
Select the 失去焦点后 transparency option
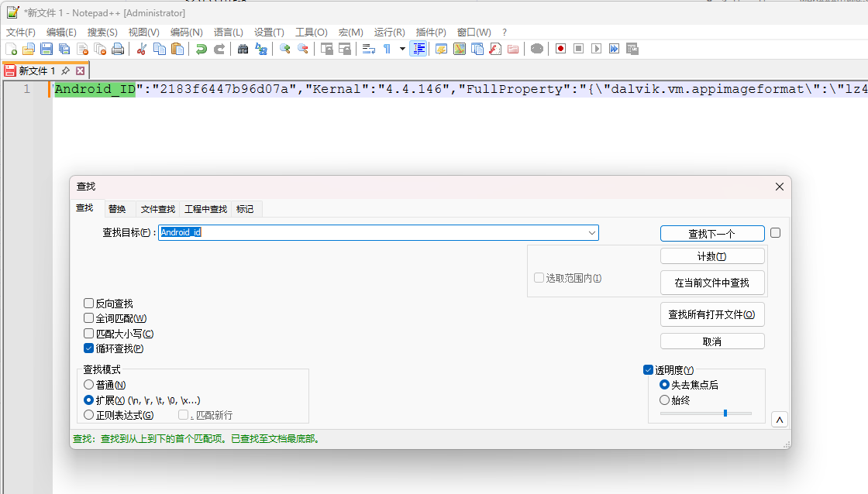point(664,385)
